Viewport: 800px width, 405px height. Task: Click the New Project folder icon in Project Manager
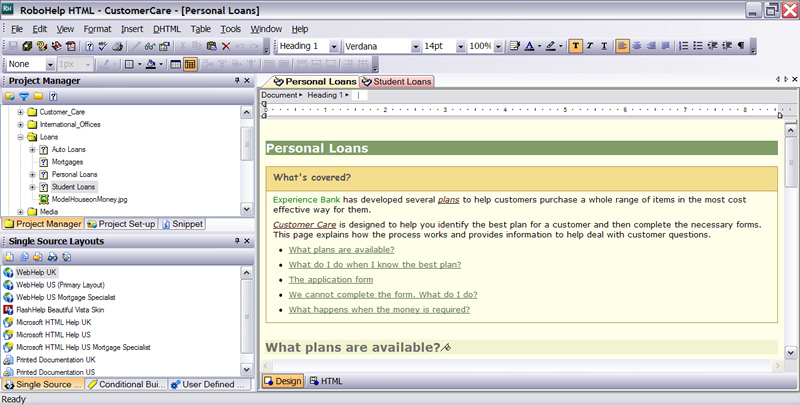click(10, 96)
